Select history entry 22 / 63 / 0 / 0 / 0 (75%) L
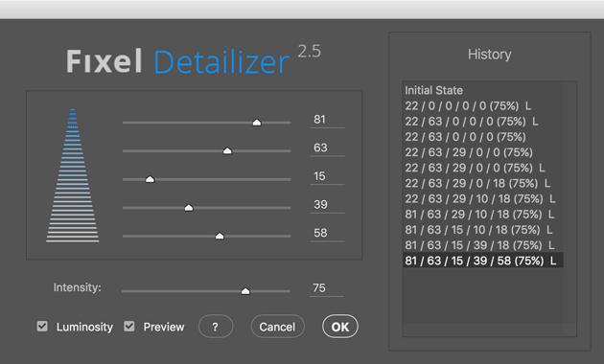 tap(483, 122)
